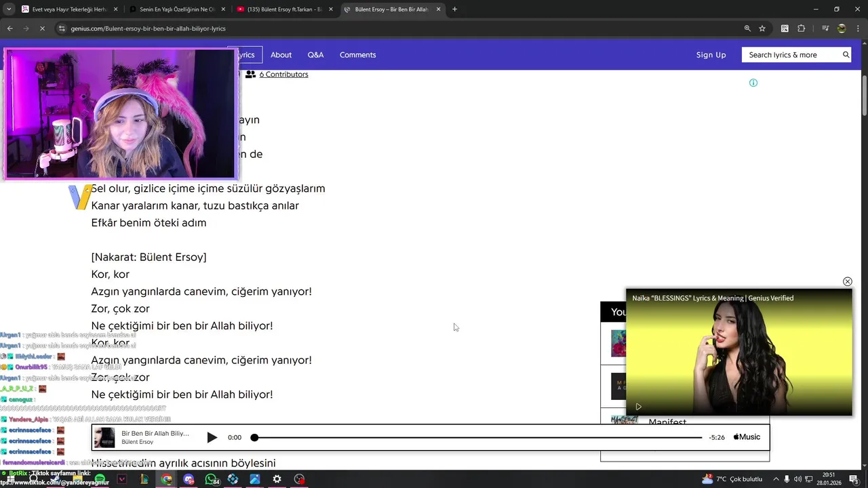
Task: Stop loading the page
Action: pyautogui.click(x=42, y=28)
